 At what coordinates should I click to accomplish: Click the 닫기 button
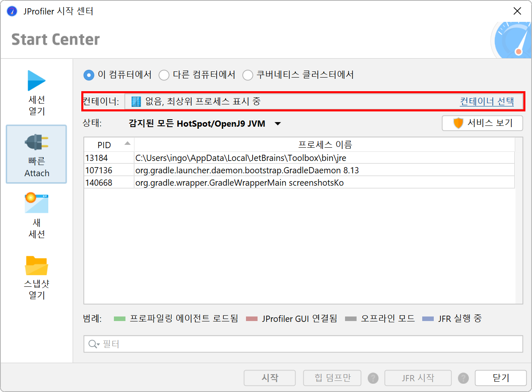point(501,378)
